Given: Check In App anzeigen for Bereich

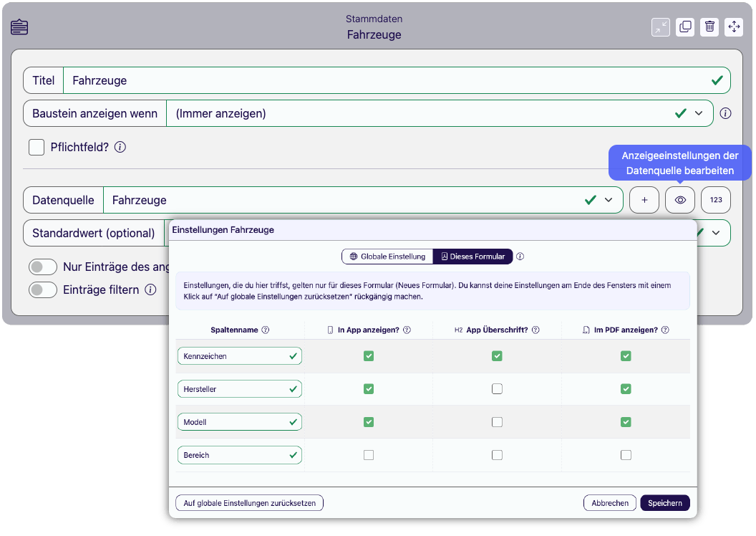Looking at the screenshot, I should (369, 455).
